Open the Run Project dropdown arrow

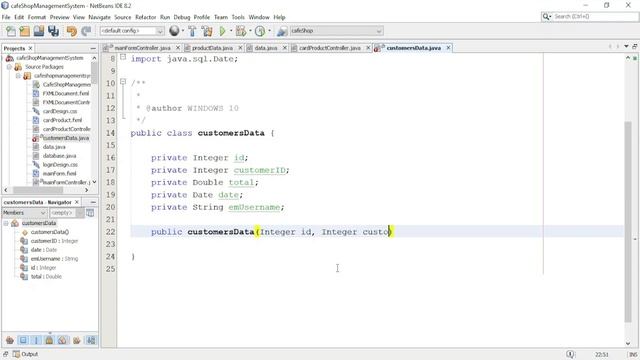pos(231,31)
